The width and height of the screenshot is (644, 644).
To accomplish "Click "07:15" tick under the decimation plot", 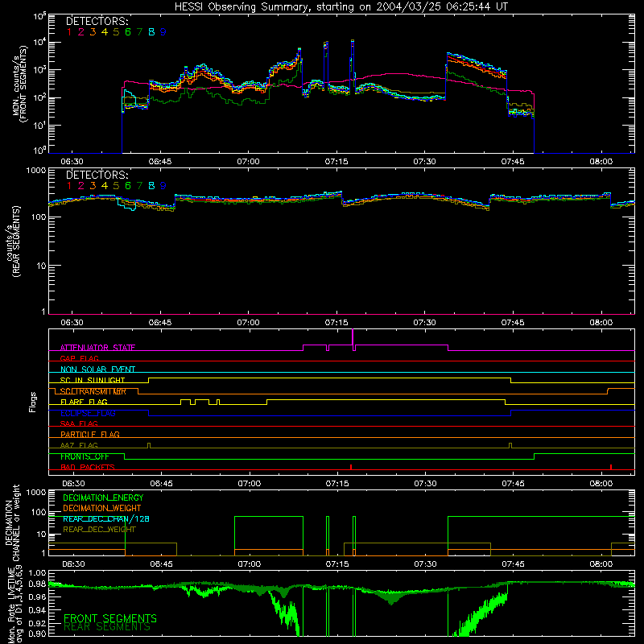I will point(337,564).
